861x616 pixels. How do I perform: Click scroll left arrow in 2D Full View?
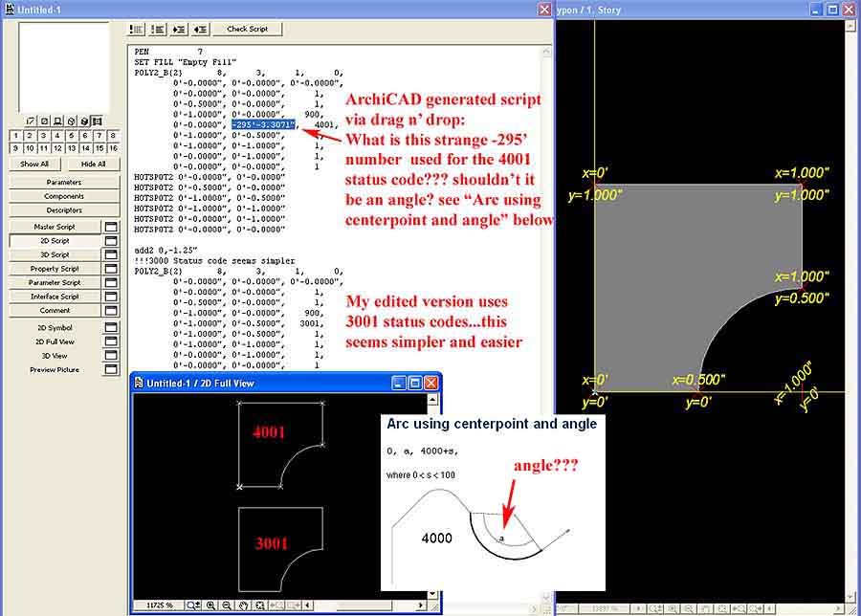coord(307,605)
